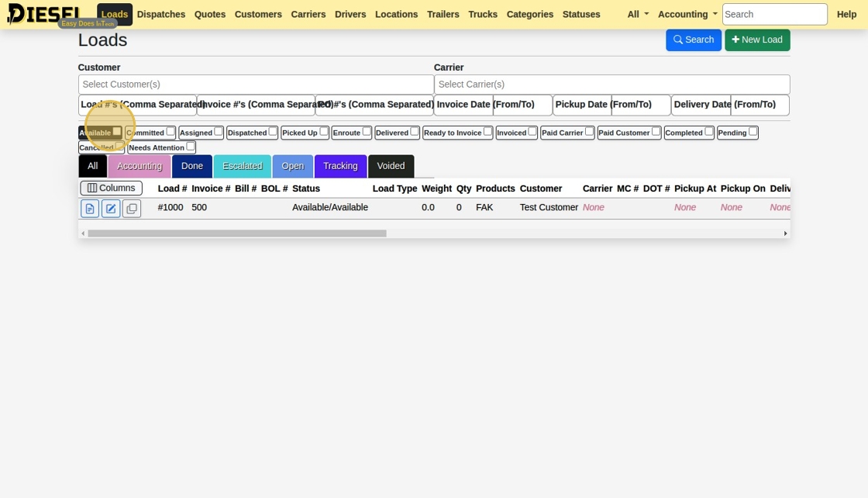Create a New Load

[x=757, y=40]
